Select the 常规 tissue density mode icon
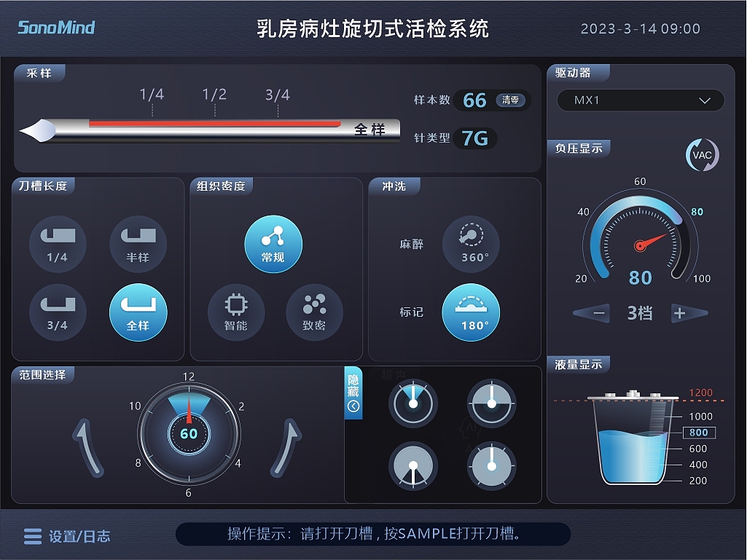This screenshot has height=560, width=747. (x=273, y=244)
